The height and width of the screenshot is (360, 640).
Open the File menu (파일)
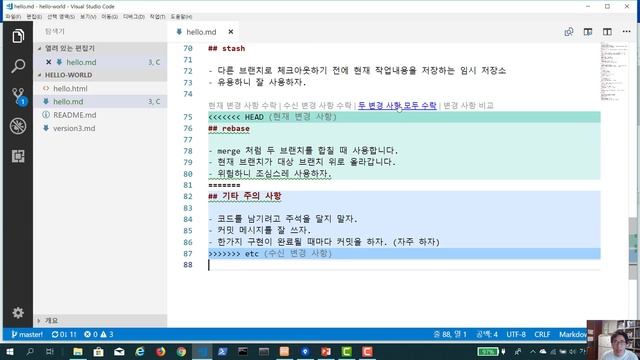13,17
